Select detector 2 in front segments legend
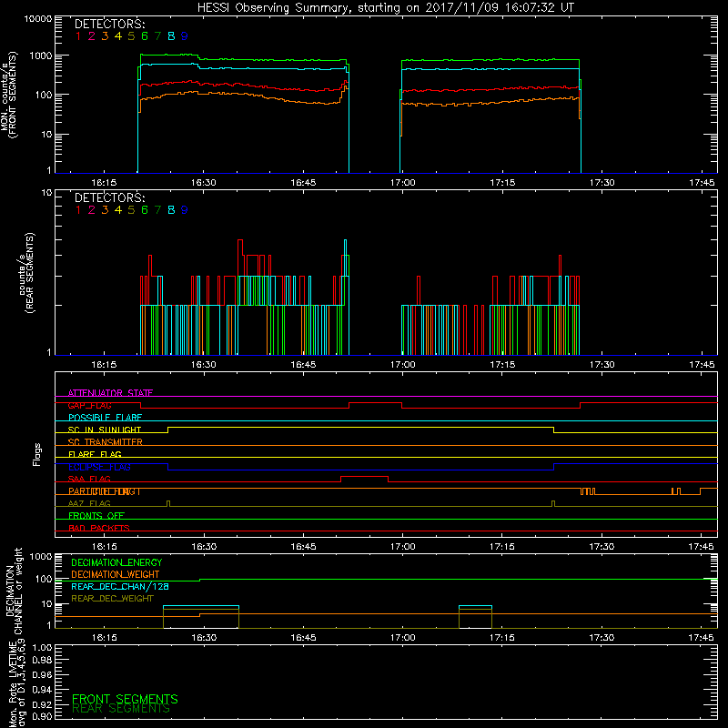This screenshot has height=728, width=728. tap(92, 36)
